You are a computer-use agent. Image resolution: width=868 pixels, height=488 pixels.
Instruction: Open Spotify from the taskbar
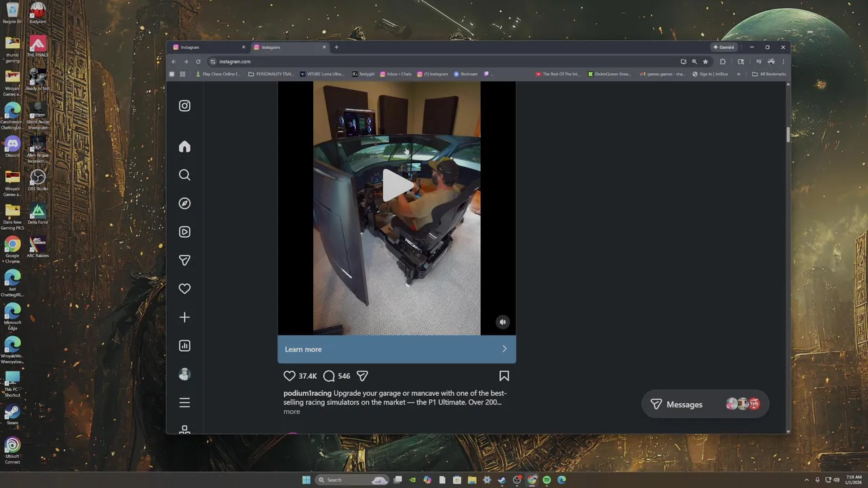[x=547, y=480]
